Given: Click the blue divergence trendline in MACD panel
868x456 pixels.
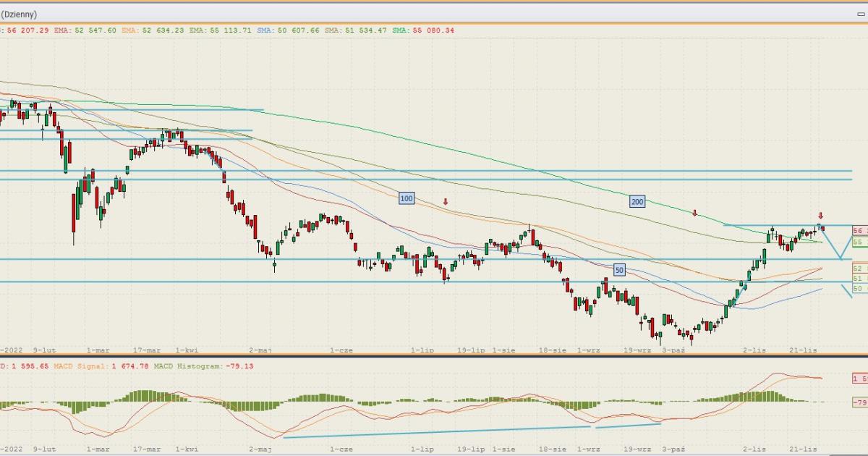Looking at the screenshot, I should (434, 431).
